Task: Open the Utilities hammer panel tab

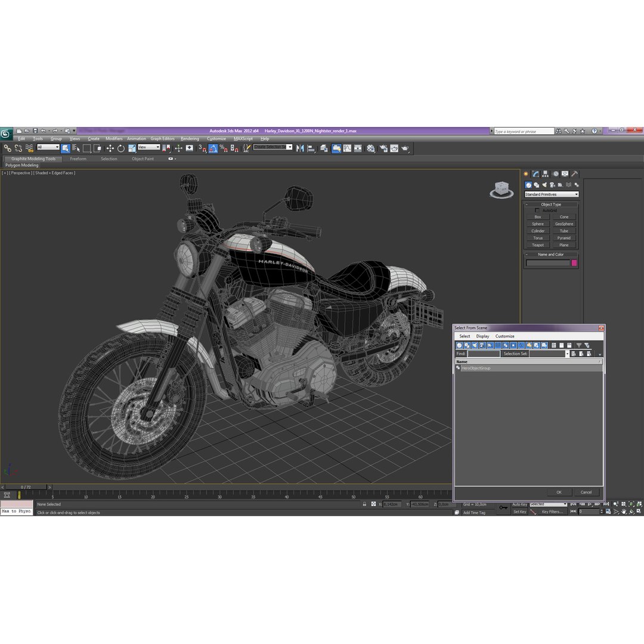Action: (575, 174)
